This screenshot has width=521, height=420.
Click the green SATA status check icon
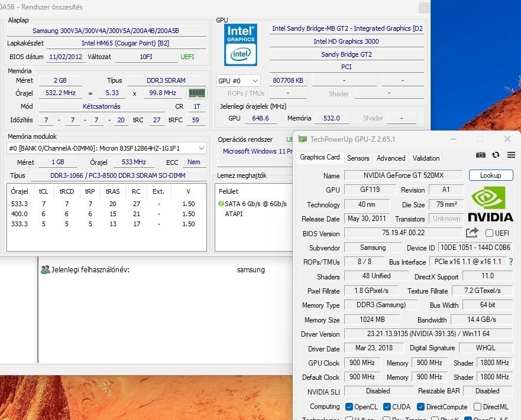coord(221,204)
